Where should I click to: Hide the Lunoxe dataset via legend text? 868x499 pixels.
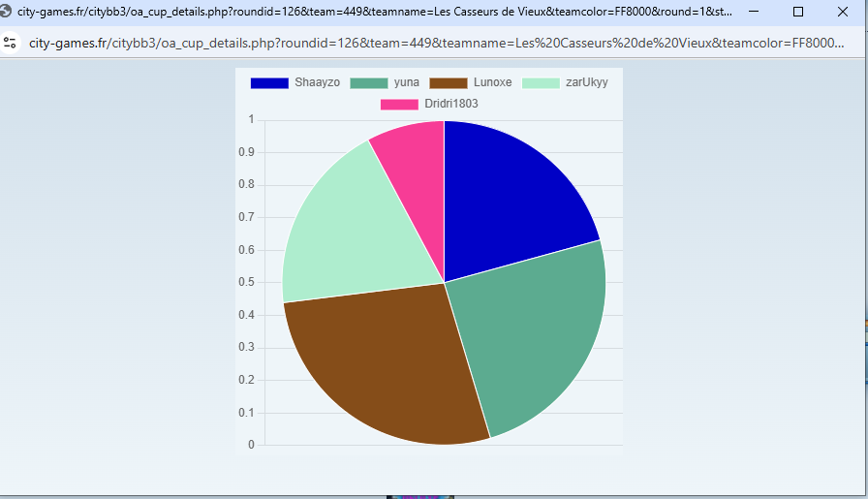coord(492,83)
